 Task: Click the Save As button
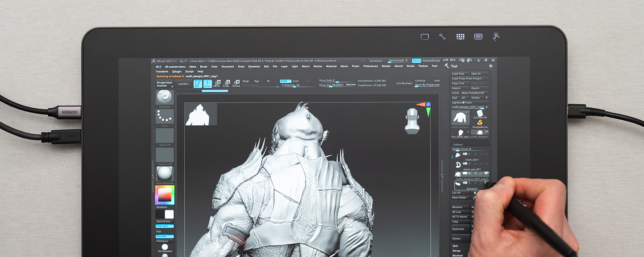479,74
